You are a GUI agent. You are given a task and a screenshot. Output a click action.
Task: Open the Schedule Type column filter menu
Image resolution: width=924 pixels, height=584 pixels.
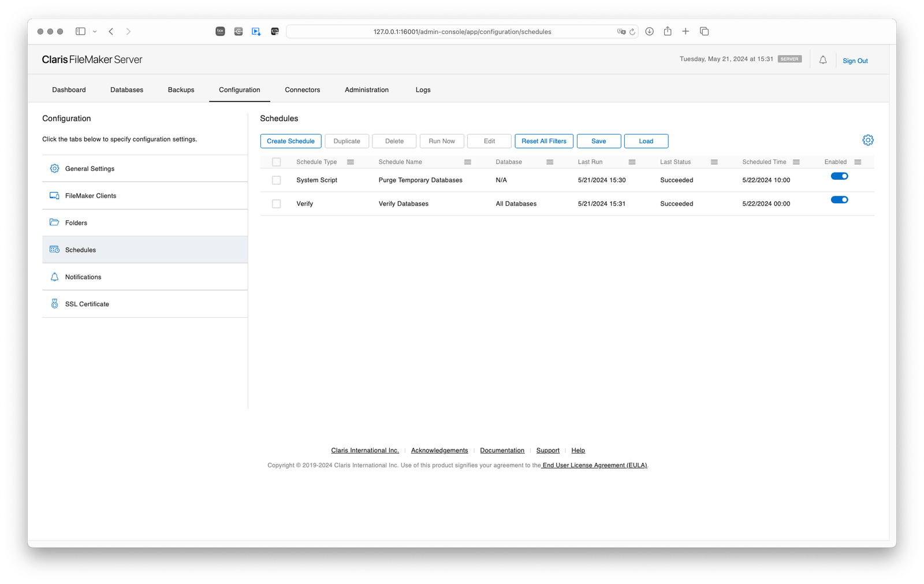[x=351, y=162]
